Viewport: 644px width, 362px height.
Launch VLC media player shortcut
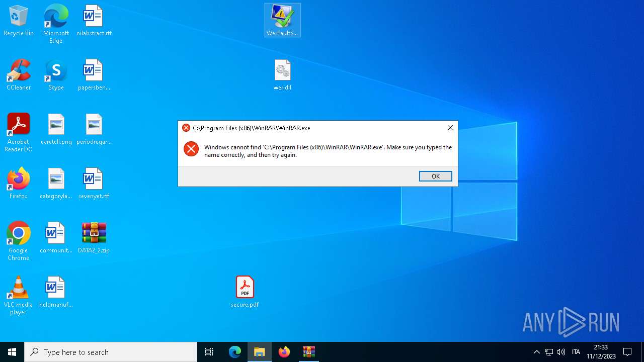coord(19,296)
